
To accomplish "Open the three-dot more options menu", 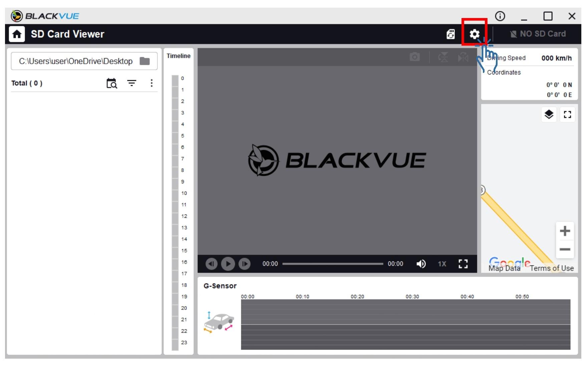I will [x=152, y=83].
